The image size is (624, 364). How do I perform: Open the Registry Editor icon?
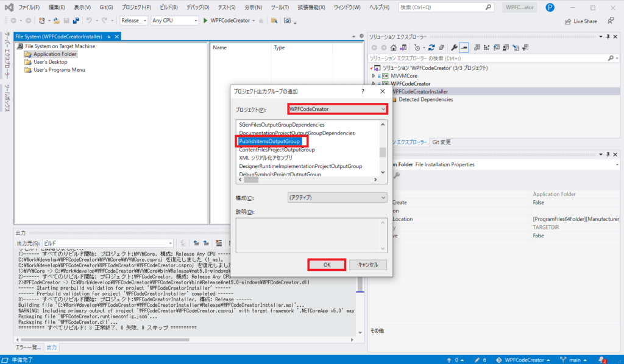tap(487, 47)
